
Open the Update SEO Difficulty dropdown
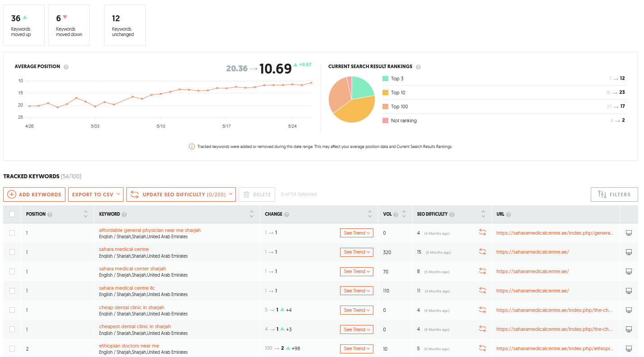[x=180, y=194]
